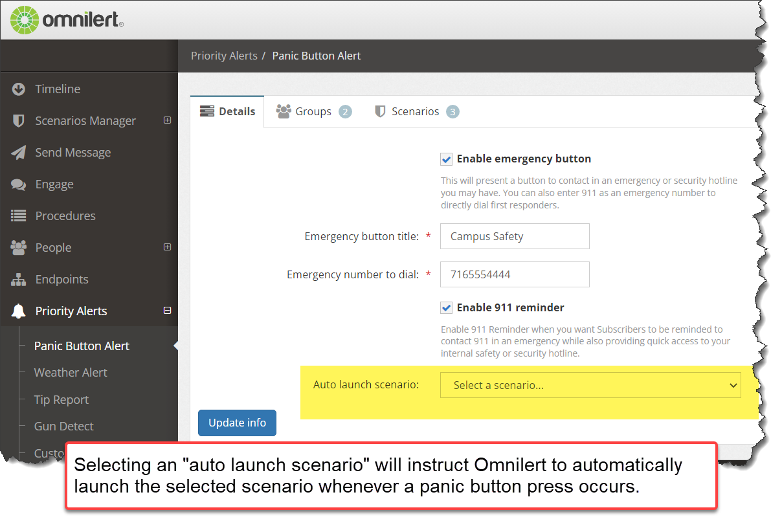
Task: Click the Scenarios tab shield icon
Action: [x=381, y=111]
